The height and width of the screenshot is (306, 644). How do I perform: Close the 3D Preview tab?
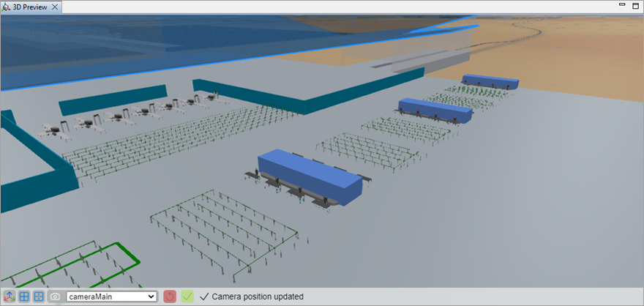(x=56, y=6)
